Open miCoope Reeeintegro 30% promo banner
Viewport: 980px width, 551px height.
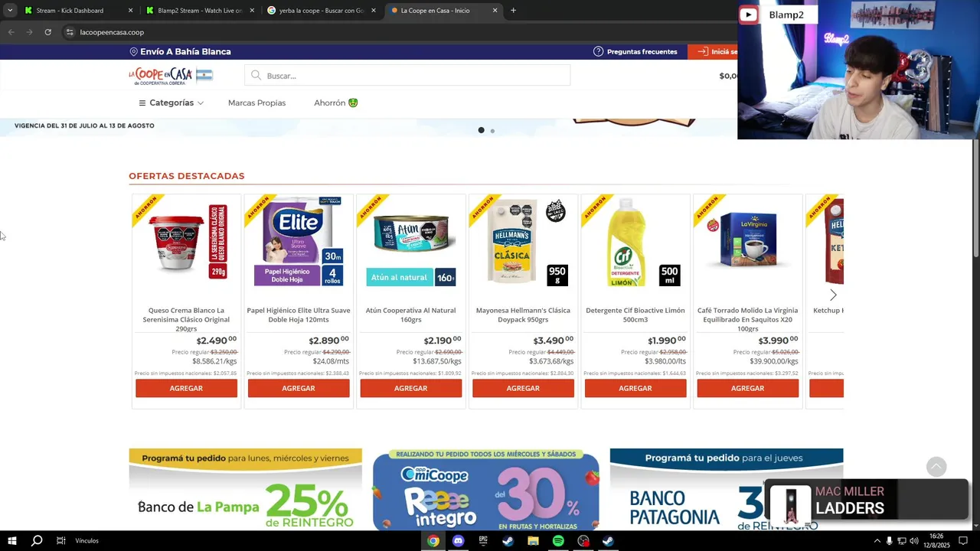pyautogui.click(x=485, y=489)
